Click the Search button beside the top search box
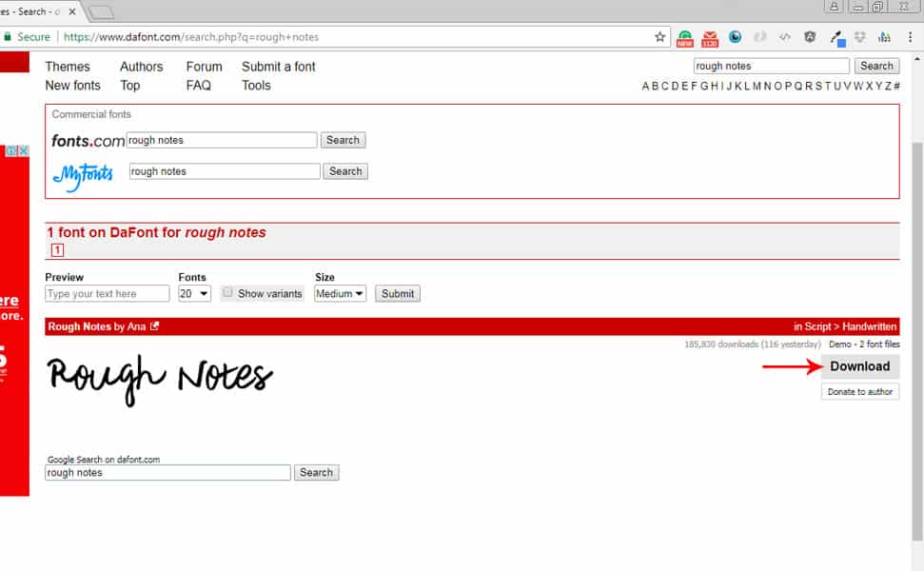This screenshot has height=571, width=924. pos(876,66)
